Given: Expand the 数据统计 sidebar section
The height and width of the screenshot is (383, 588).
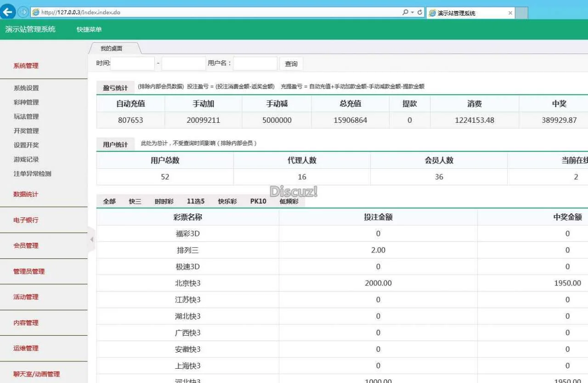Looking at the screenshot, I should tap(26, 194).
